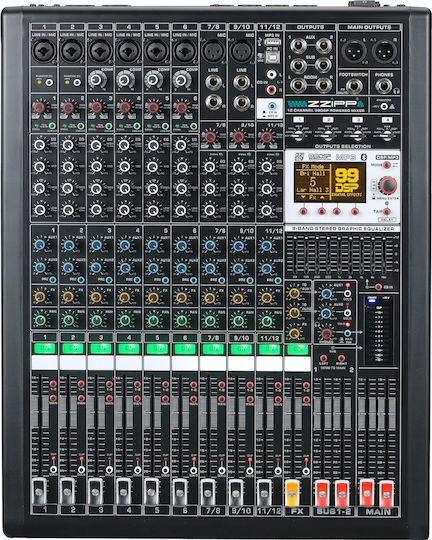Viewport: 432px width, 540px height.
Task: Click the PHONES headphone jack
Action: click(x=383, y=86)
